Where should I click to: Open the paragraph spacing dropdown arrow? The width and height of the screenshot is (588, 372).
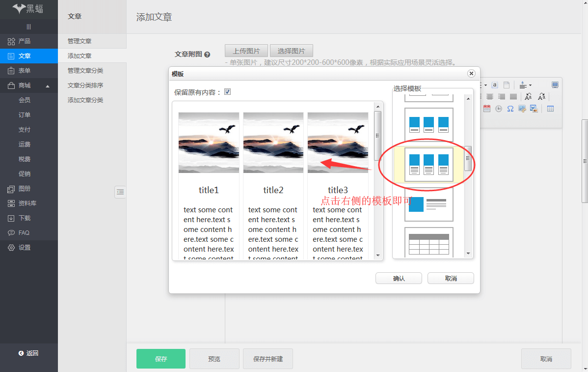pyautogui.click(x=531, y=86)
